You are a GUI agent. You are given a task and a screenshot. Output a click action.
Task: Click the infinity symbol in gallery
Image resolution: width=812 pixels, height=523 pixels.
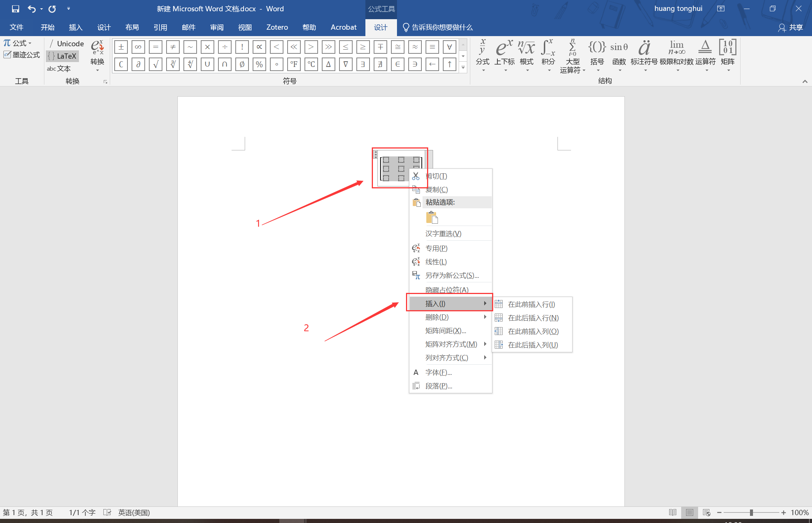coord(138,47)
